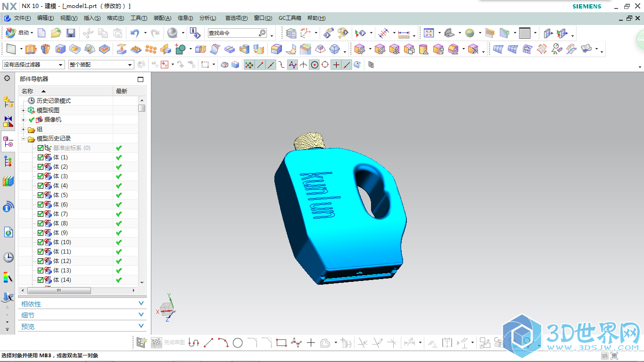Create a new file with the blank page icon

[41, 33]
